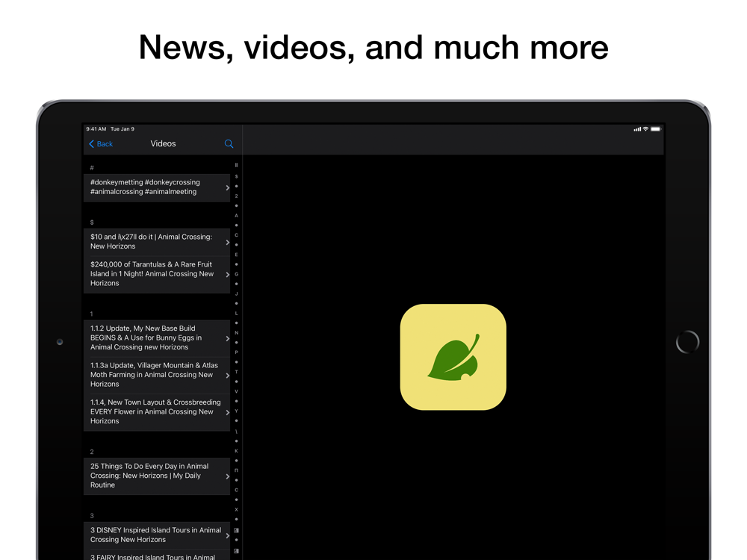Open the 1.1.4 New Town Layout video
Screen dimensions: 747x560
[157, 412]
